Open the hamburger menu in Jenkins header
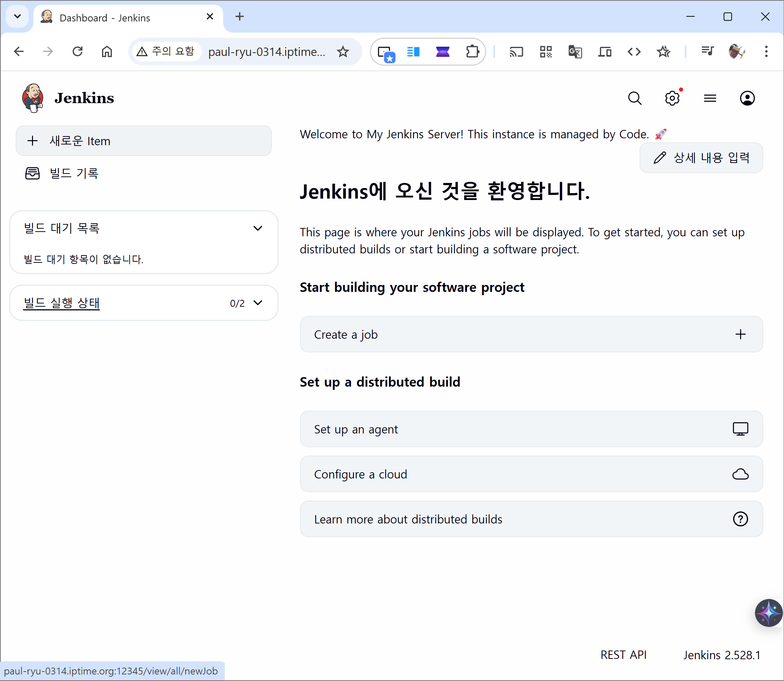 tap(710, 98)
